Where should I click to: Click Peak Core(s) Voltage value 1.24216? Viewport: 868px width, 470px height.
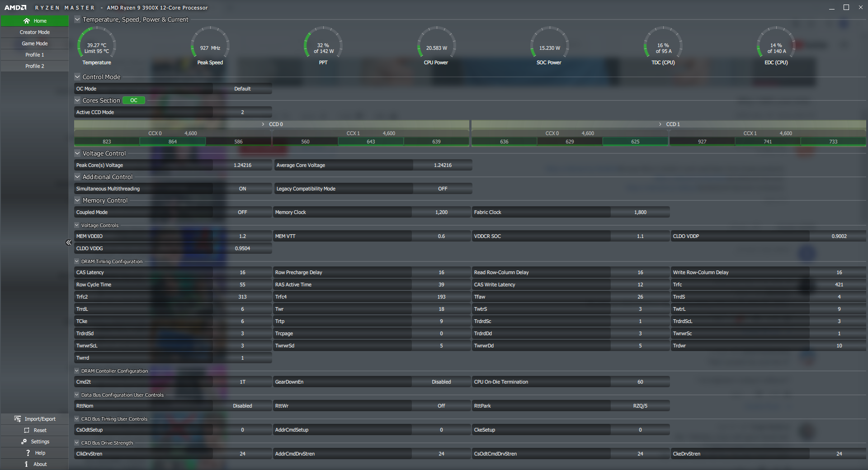point(242,165)
